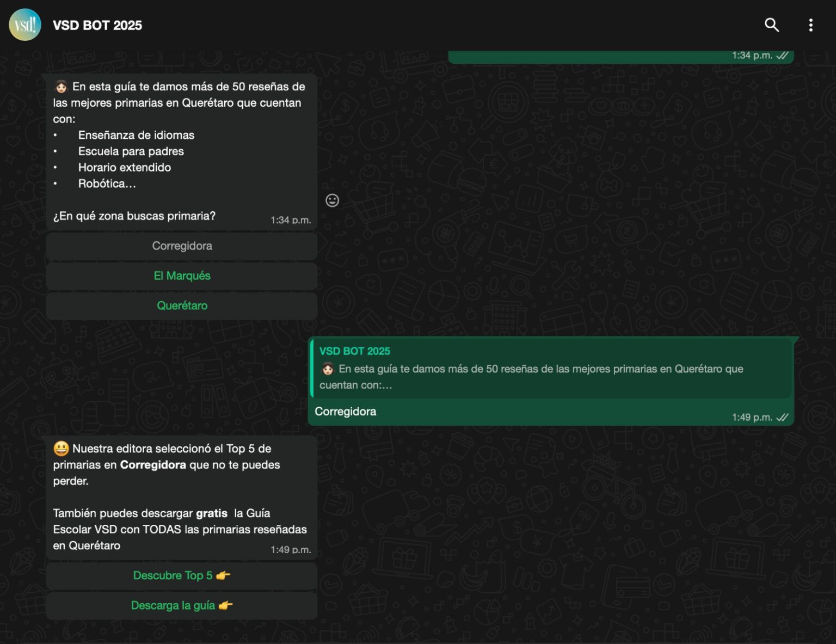The height and width of the screenshot is (644, 836).
Task: Click the sent 'Corregidora' reply text
Action: tap(345, 412)
